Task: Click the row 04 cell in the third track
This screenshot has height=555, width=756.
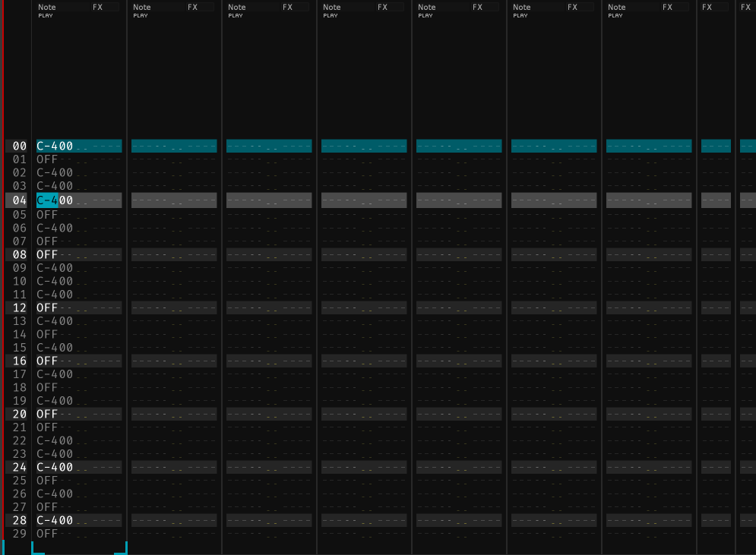Action: click(x=269, y=200)
